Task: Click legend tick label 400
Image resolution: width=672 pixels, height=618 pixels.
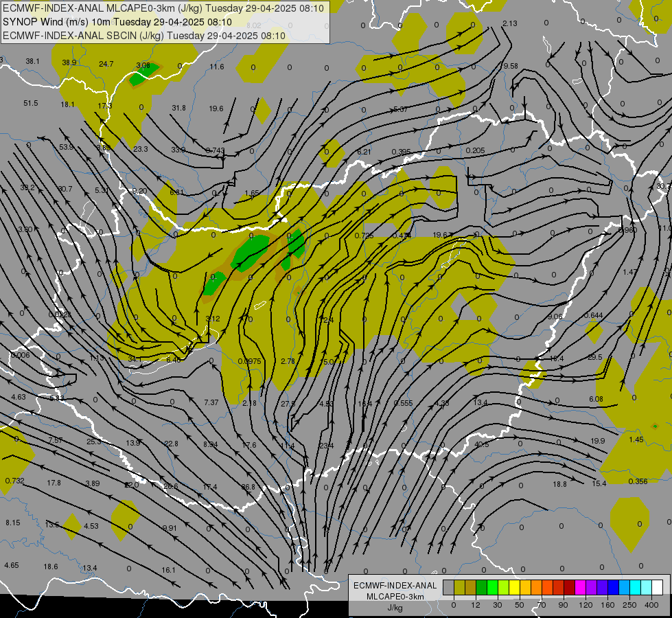Action: 651,605
